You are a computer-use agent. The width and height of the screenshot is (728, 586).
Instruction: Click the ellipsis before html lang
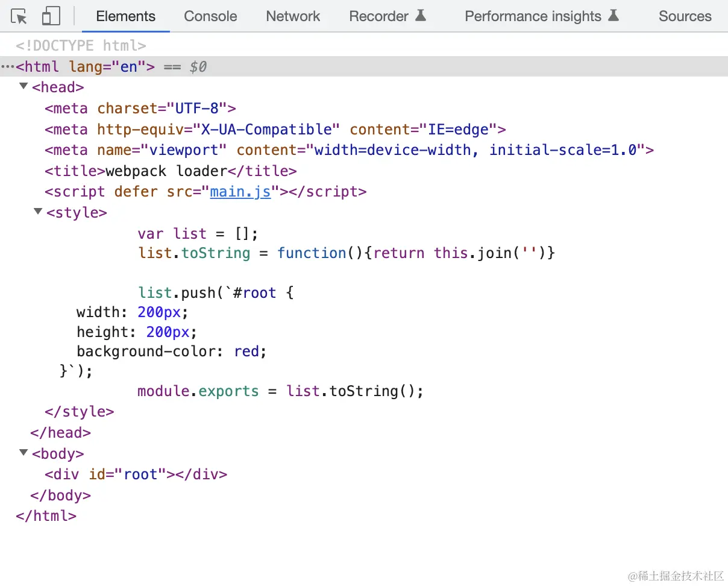(7, 66)
